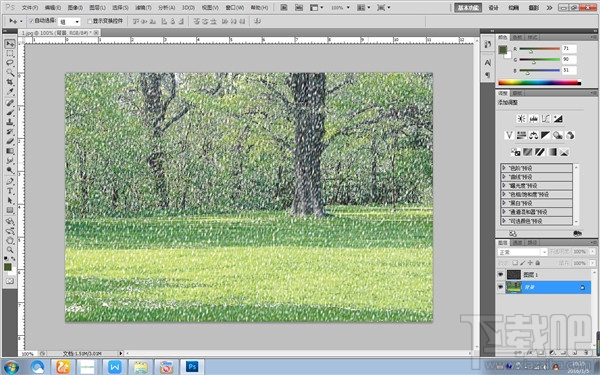The height and width of the screenshot is (375, 600).
Task: Select the Spot Healing Brush tool
Action: (10, 103)
